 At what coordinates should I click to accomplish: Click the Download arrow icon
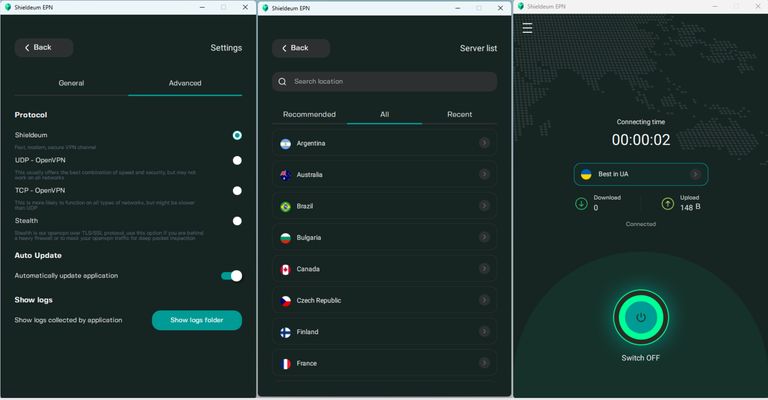point(581,204)
